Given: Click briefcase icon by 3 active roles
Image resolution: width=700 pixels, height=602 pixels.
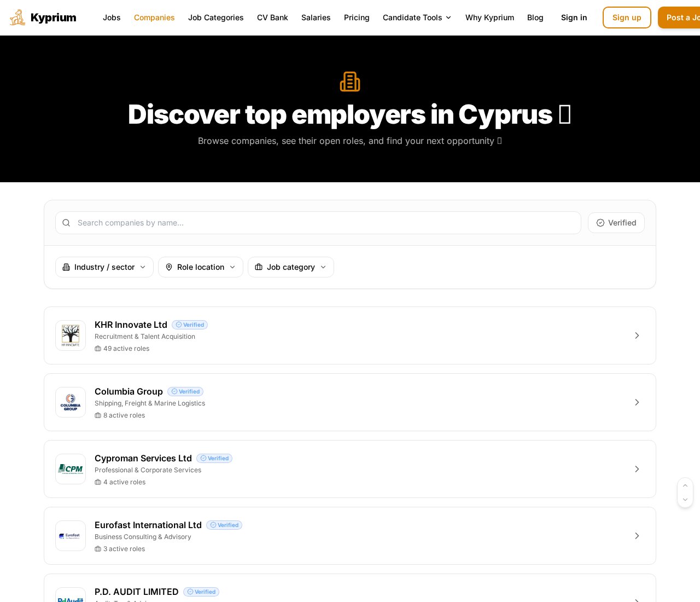Looking at the screenshot, I should tap(98, 549).
